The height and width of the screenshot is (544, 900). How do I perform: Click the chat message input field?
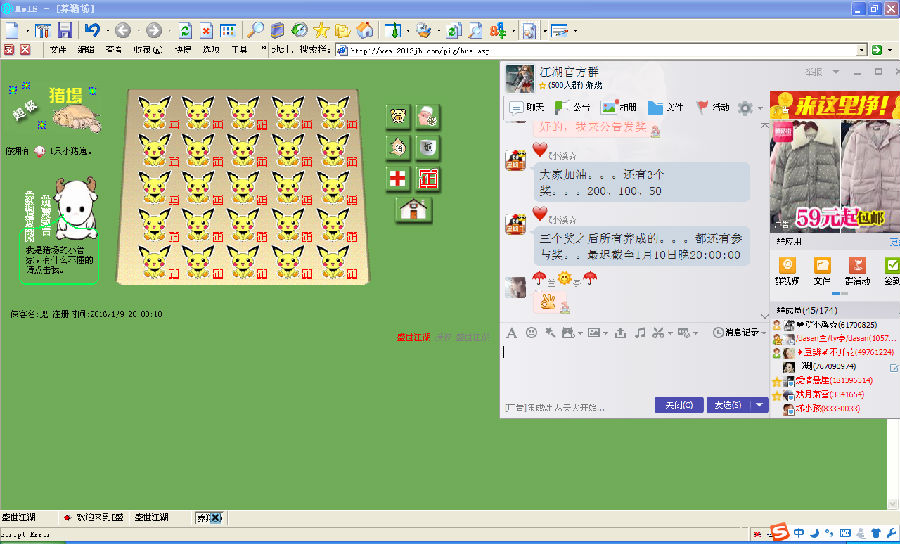pyautogui.click(x=634, y=370)
